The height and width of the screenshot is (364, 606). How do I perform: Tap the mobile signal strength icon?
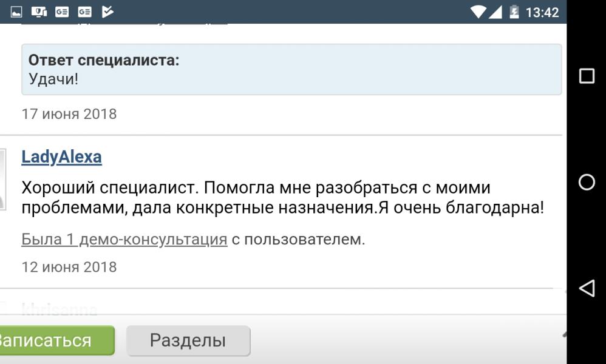pos(495,12)
